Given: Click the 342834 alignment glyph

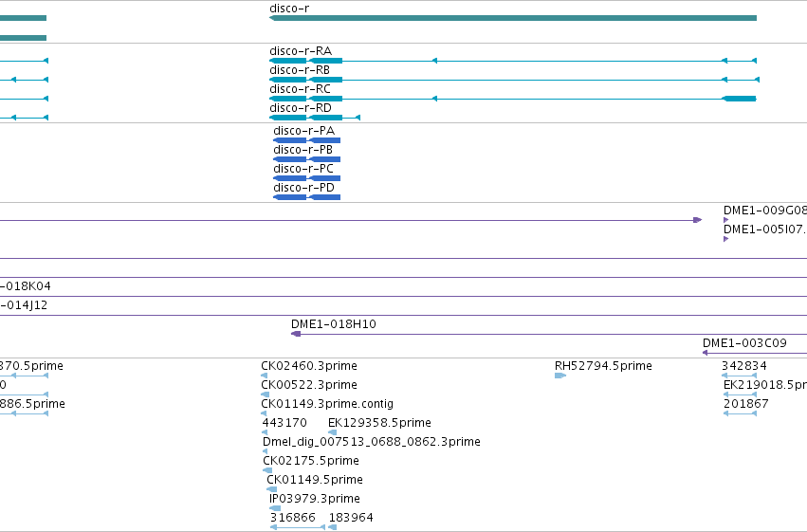Looking at the screenshot, I should point(739,376).
